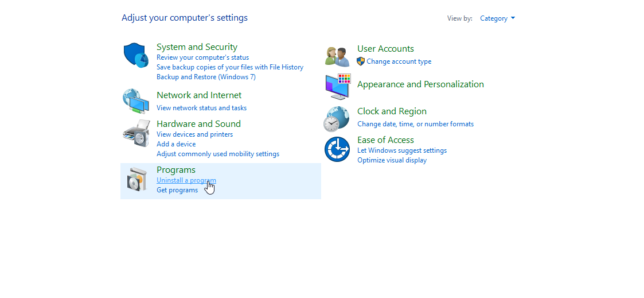Click the Programs disc box icon
Screen dimensions: 644x298
point(137,180)
